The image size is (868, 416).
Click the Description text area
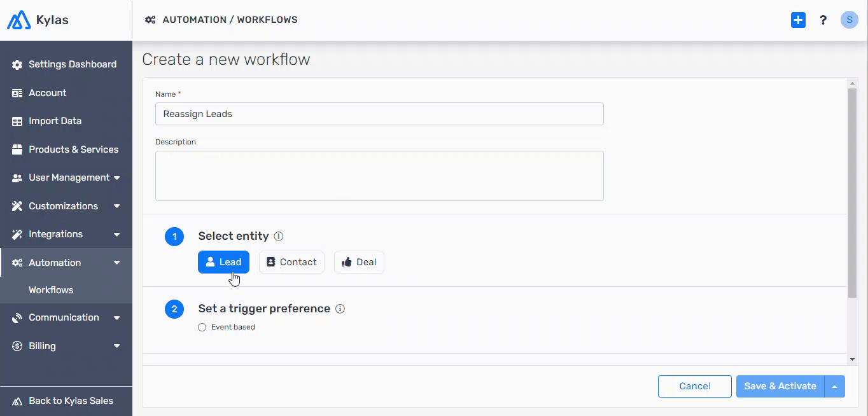tap(379, 176)
